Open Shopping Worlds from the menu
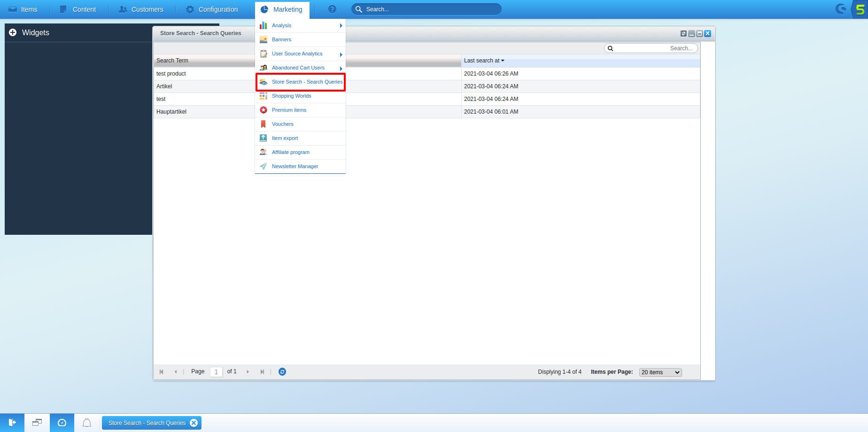Viewport: 868px width, 432px height. pyautogui.click(x=300, y=96)
